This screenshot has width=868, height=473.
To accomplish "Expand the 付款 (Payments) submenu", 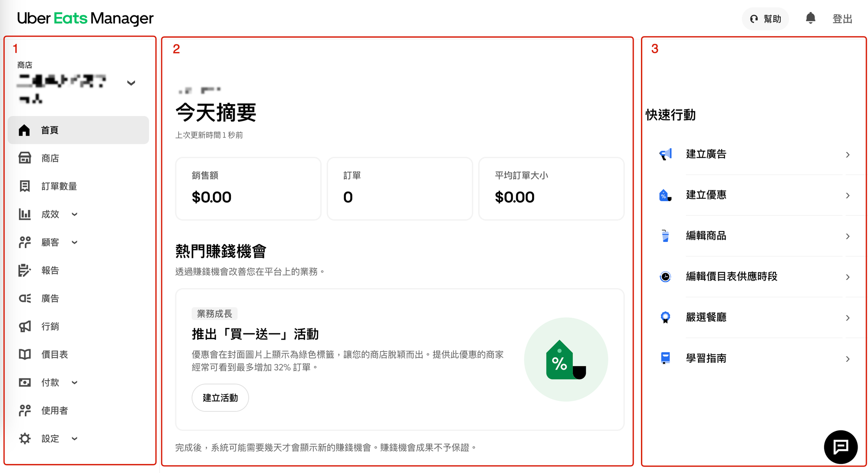I will pos(74,382).
